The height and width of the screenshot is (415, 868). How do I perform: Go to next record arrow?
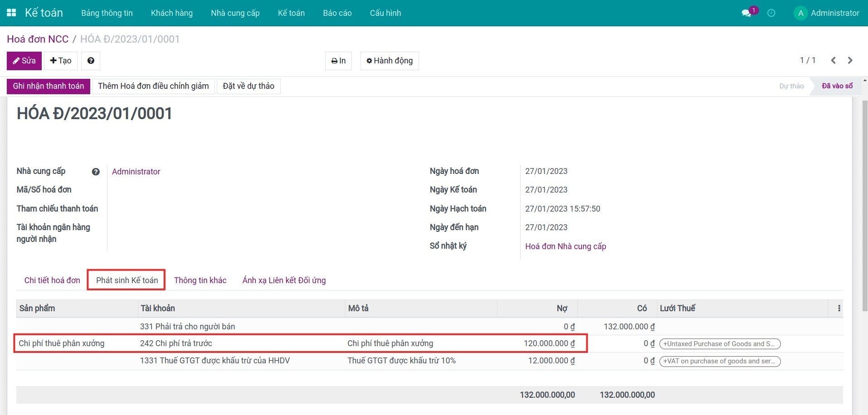(850, 60)
